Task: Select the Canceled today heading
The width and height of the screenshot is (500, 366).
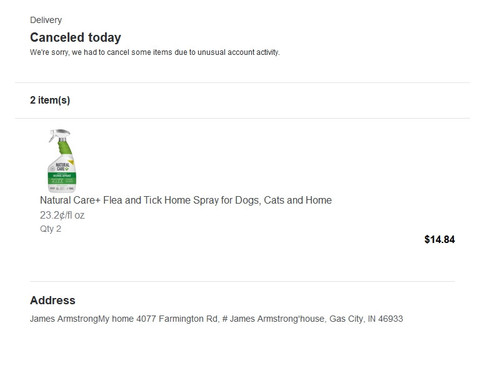Action: (x=76, y=37)
